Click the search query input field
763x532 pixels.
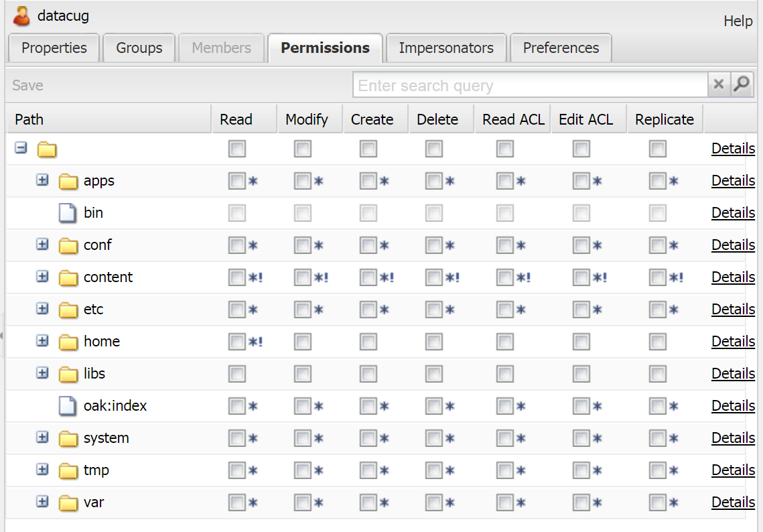[x=529, y=85]
